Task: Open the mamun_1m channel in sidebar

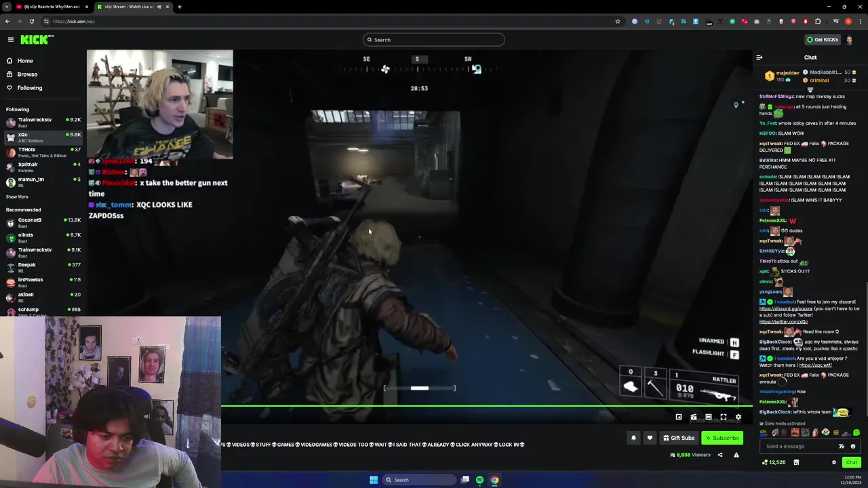Action: tap(43, 182)
